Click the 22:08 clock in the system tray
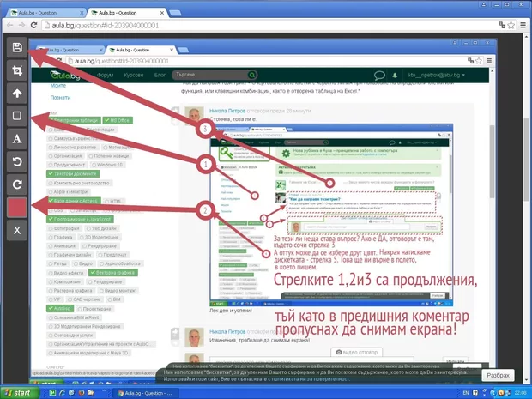 point(521,393)
